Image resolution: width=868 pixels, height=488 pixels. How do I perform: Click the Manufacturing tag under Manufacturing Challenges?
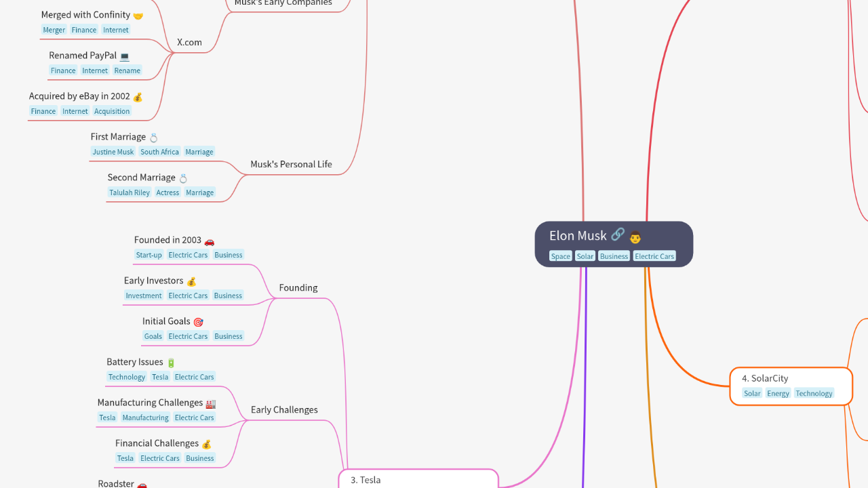point(145,418)
